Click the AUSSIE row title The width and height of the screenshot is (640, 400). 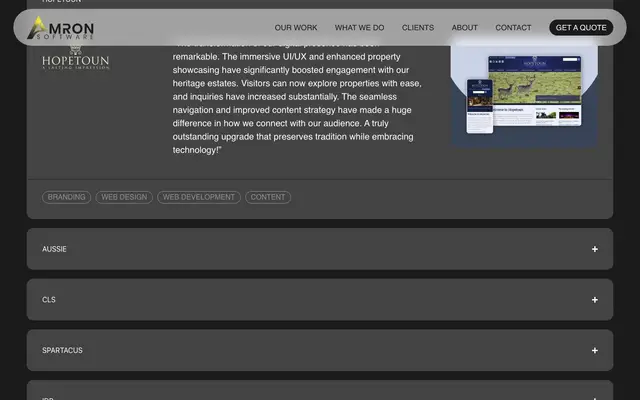(x=54, y=249)
